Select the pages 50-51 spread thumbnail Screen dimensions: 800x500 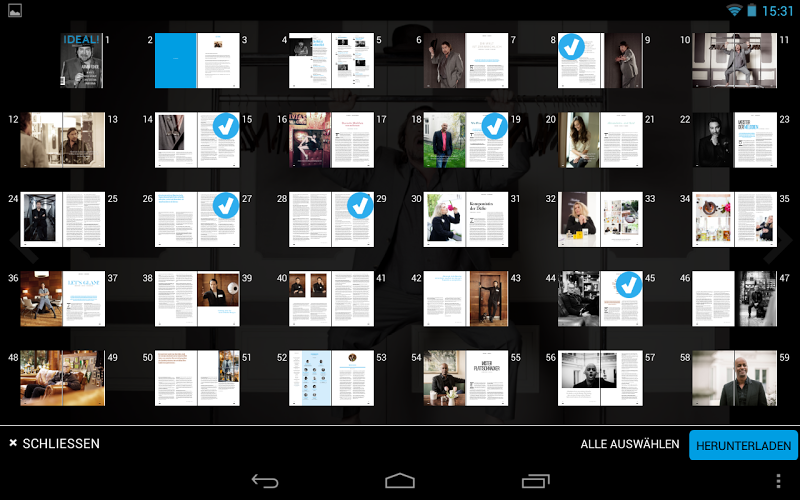click(197, 378)
